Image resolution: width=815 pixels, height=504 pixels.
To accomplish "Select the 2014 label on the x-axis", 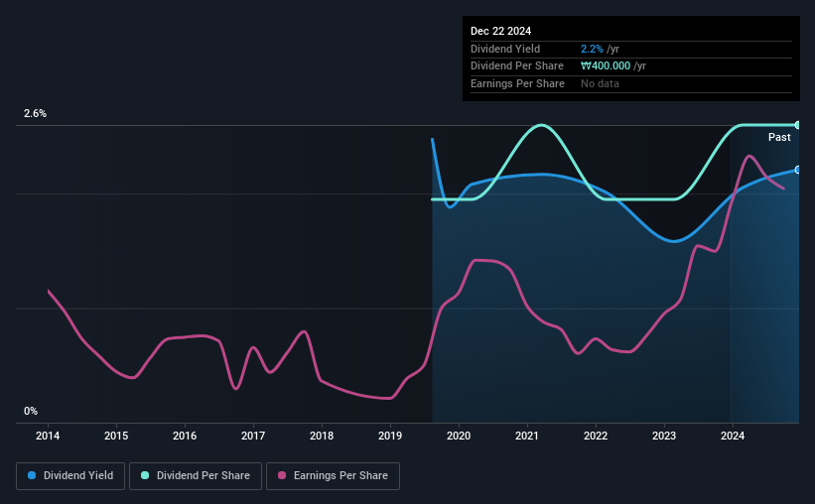I will (48, 436).
